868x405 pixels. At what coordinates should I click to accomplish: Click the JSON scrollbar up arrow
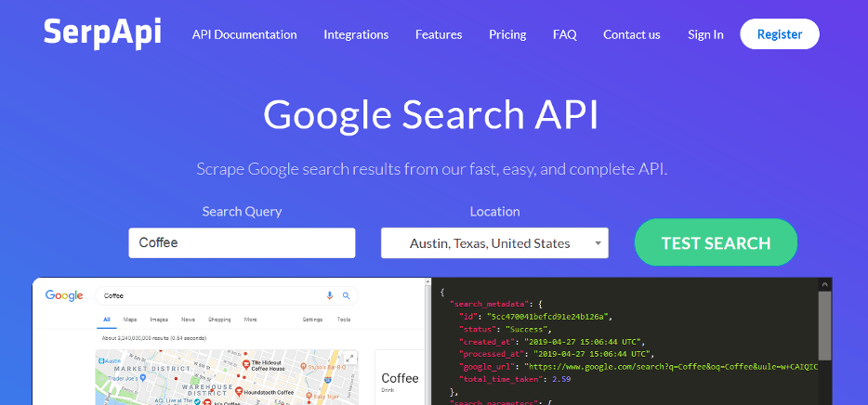[825, 284]
